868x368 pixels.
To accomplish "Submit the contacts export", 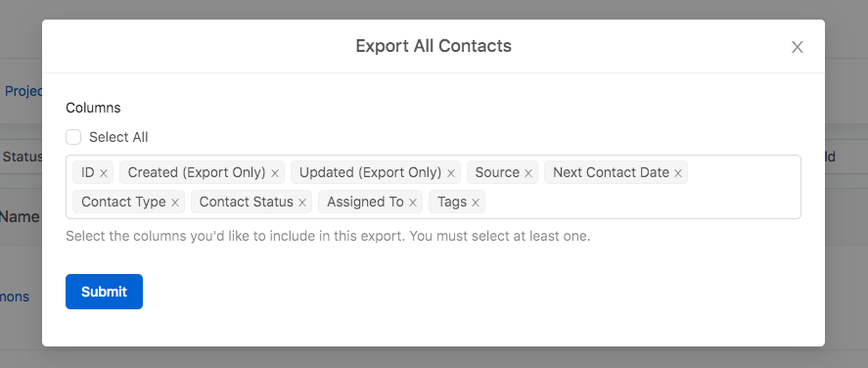I will point(104,292).
